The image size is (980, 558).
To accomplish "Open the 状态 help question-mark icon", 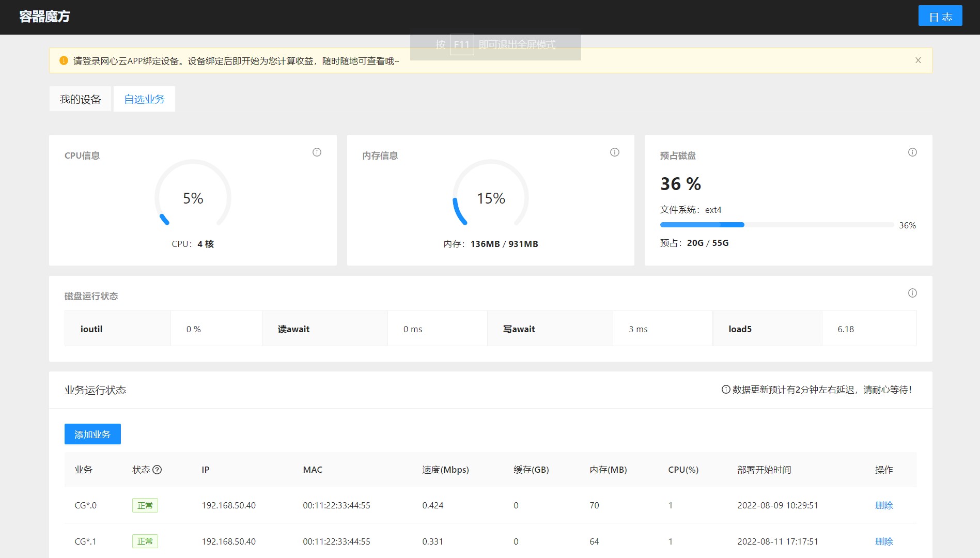I will [157, 470].
